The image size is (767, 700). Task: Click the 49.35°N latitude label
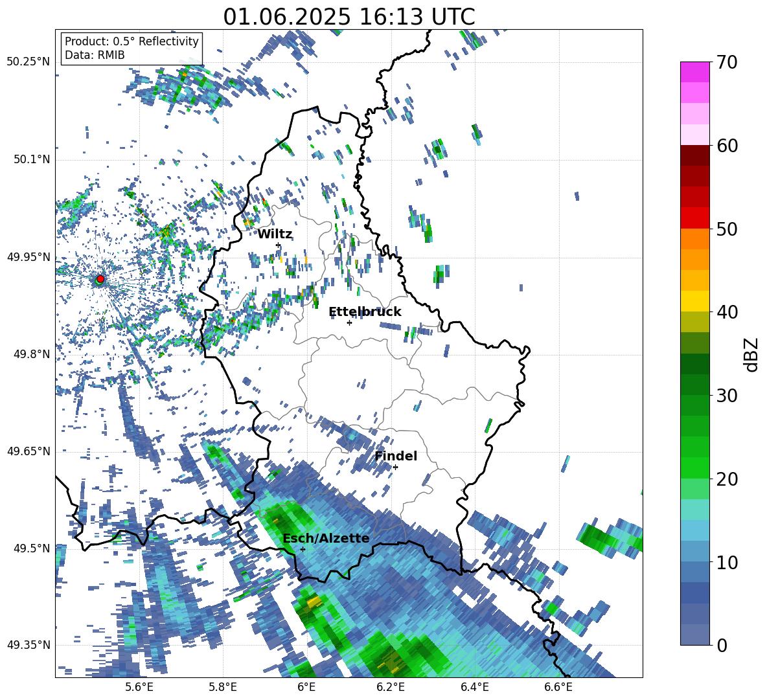tap(29, 645)
